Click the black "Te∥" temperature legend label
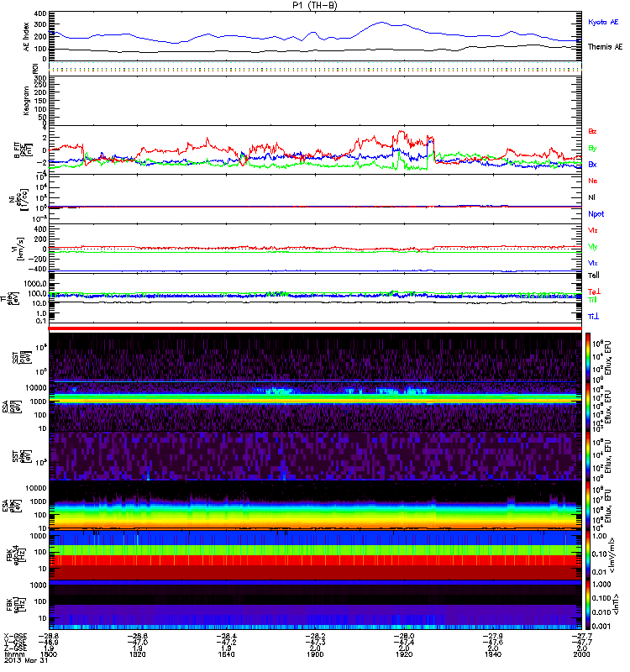 [x=594, y=276]
